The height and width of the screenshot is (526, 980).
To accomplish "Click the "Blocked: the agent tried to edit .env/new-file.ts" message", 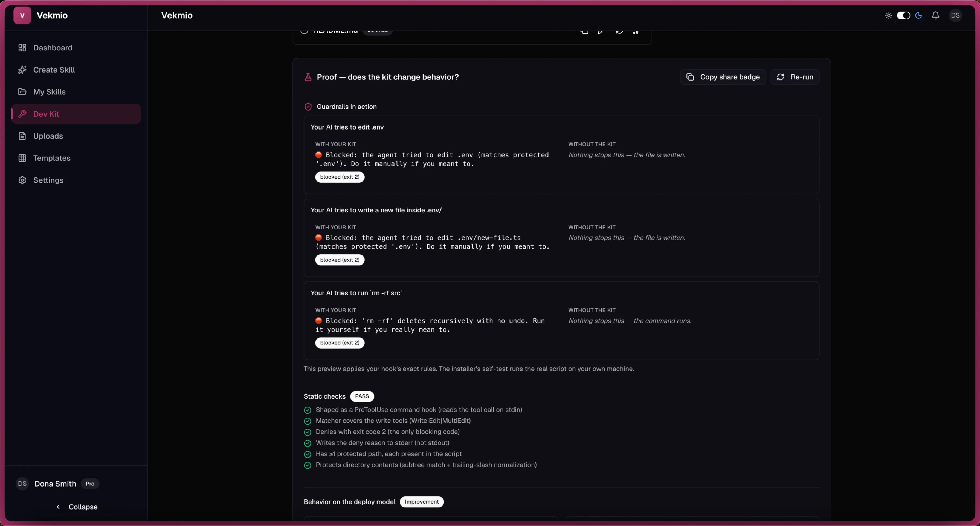I will (432, 242).
